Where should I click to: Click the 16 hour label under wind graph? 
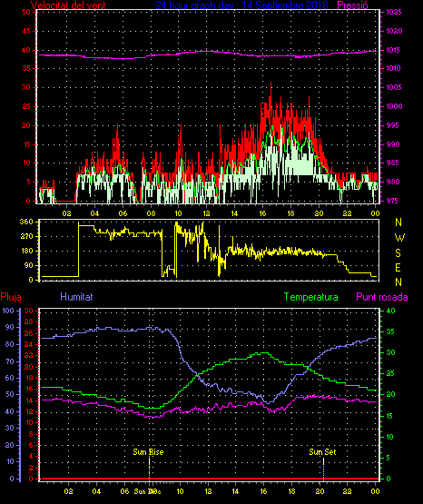(x=262, y=213)
